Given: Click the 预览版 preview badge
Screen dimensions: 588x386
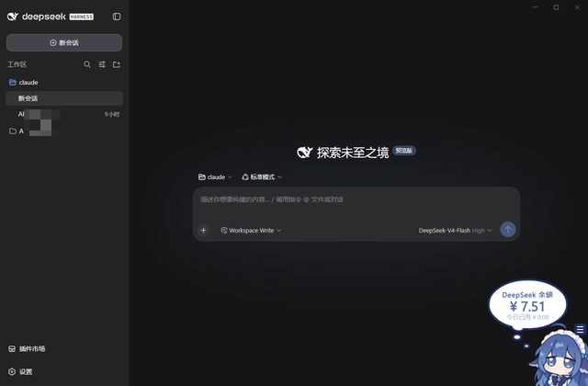Looking at the screenshot, I should (404, 151).
